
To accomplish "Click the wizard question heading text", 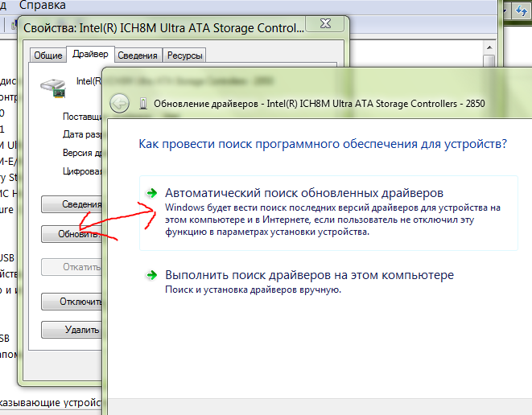I will (323, 144).
